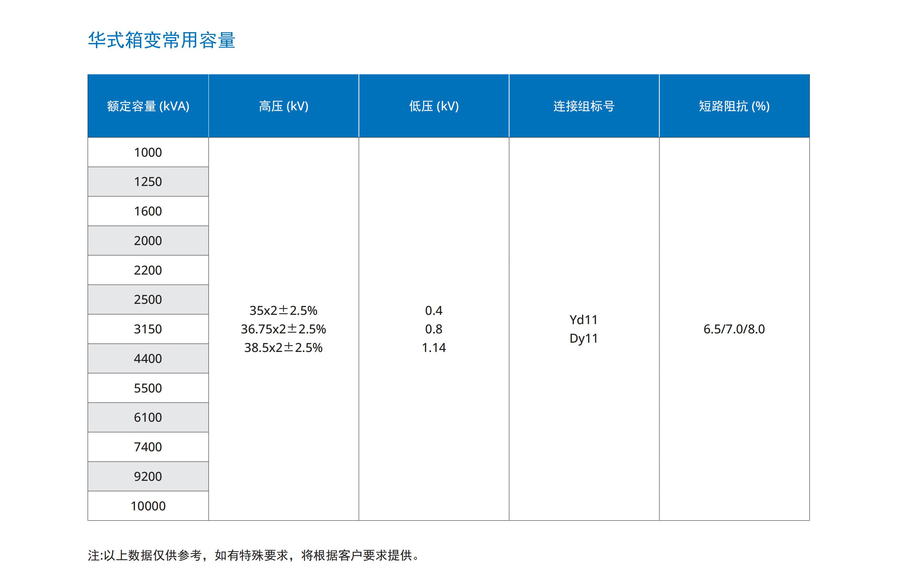Select the 低压 (kV) column header
Image resolution: width=920 pixels, height=588 pixels.
[434, 106]
